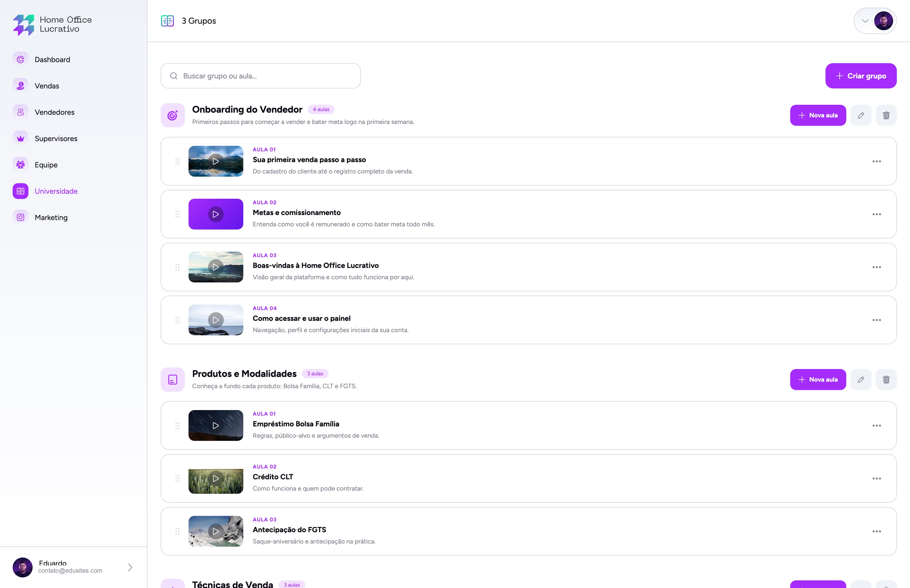Screen dimensions: 910x588
Task: Open options for Como acessar e usar o painel
Action: [876, 320]
